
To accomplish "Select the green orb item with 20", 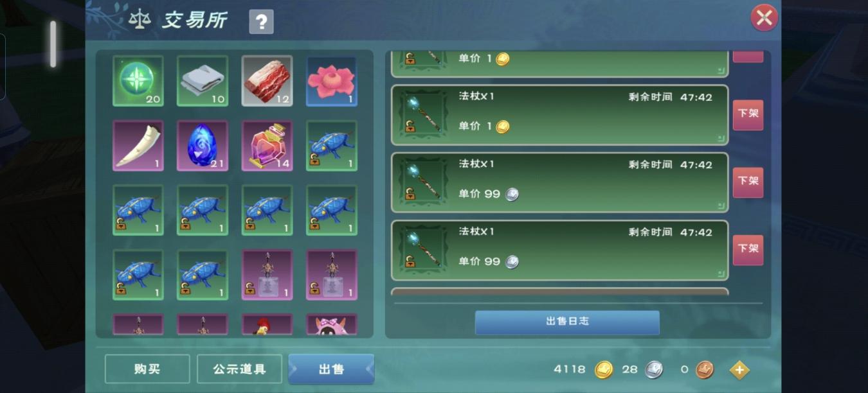I will click(138, 81).
